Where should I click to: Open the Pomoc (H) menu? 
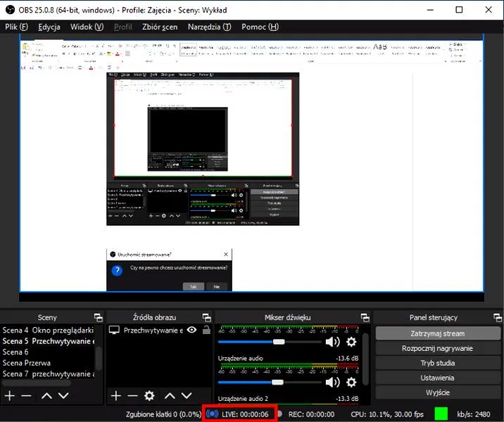260,27
